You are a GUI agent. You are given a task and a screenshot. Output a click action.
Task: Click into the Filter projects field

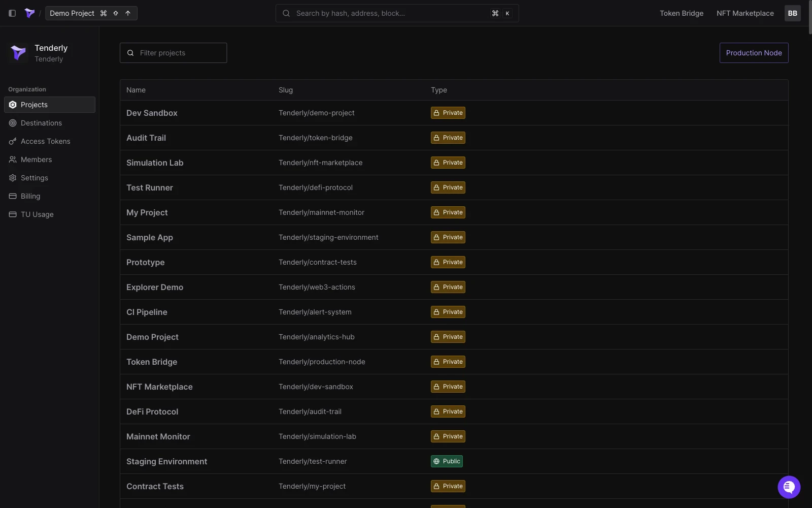[x=173, y=53]
